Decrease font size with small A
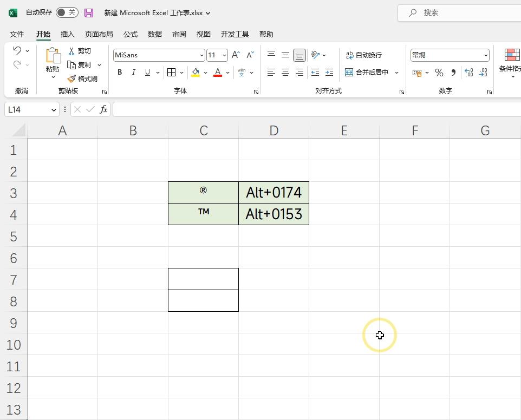521x420 pixels. click(250, 55)
